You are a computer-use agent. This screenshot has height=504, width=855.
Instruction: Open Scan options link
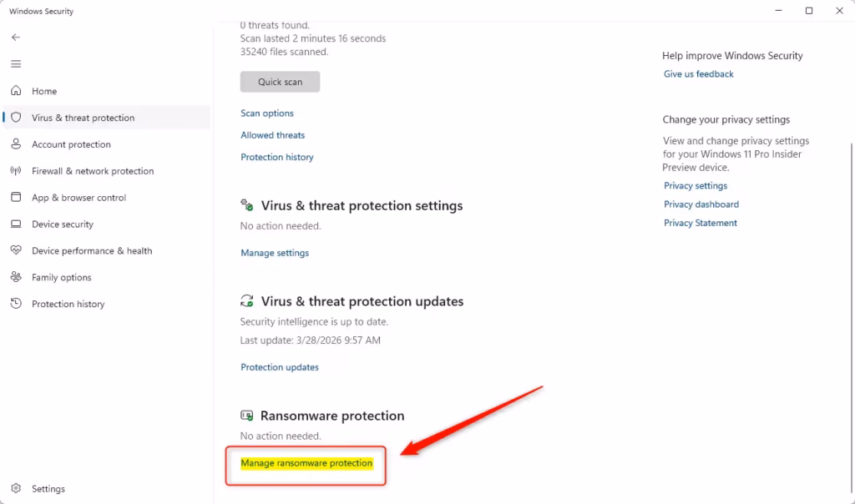tap(267, 113)
